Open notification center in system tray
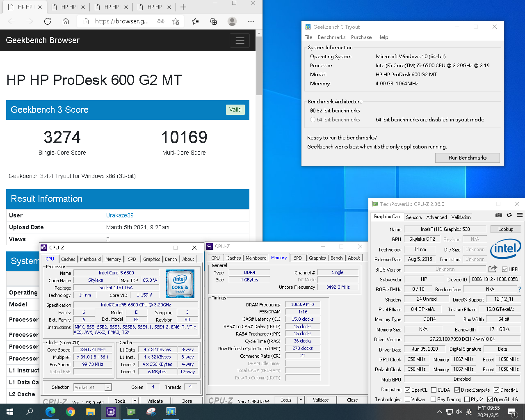The width and height of the screenshot is (525, 420). [x=512, y=412]
